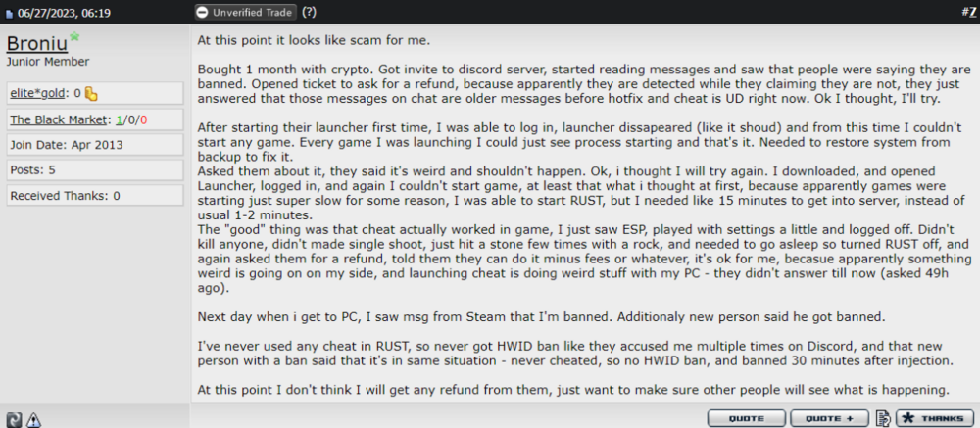
Task: Toggle multi-quote with the QUOTE + button
Action: tap(829, 418)
